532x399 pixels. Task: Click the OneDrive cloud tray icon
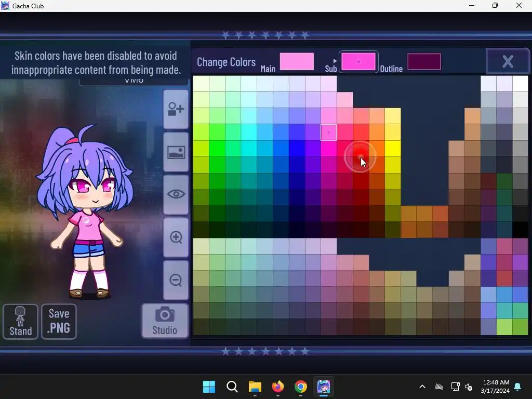439,387
